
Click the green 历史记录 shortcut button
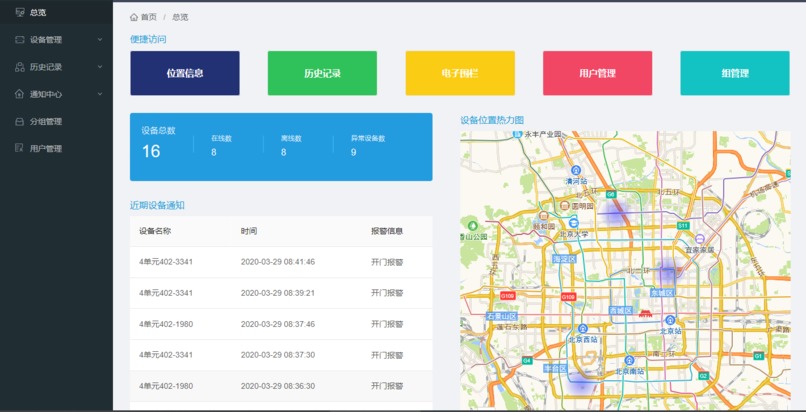coord(322,73)
